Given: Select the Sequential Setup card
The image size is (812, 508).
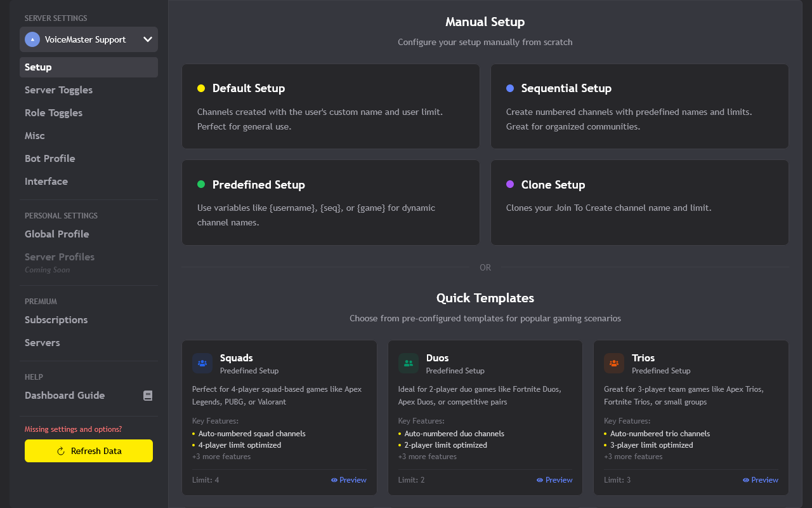Looking at the screenshot, I should [639, 107].
